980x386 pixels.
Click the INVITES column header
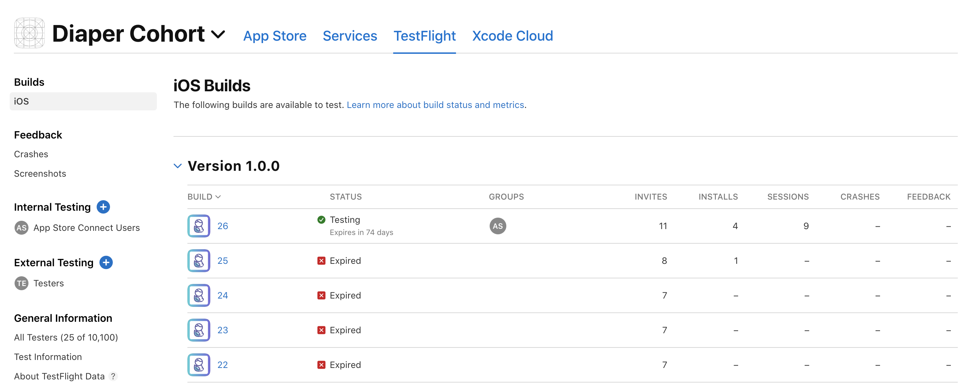click(651, 197)
